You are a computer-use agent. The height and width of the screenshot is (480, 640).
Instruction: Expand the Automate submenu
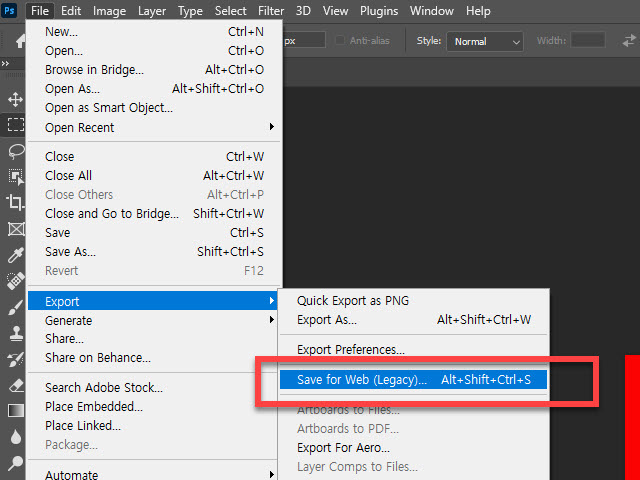tap(154, 474)
